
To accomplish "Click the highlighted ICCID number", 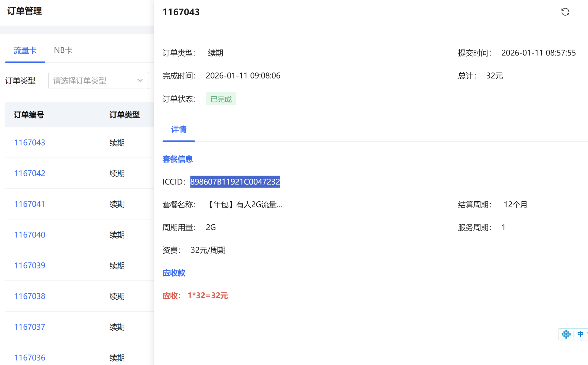I will click(235, 182).
